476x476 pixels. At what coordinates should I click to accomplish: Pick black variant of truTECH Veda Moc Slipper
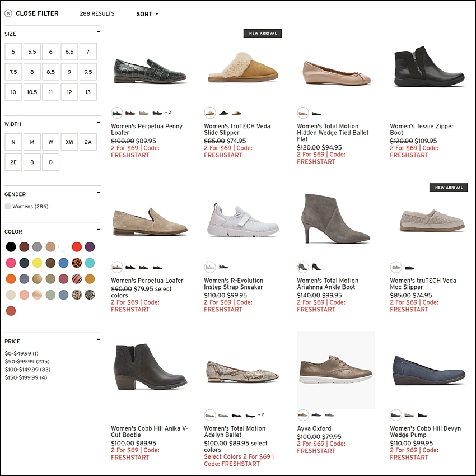pos(409,268)
